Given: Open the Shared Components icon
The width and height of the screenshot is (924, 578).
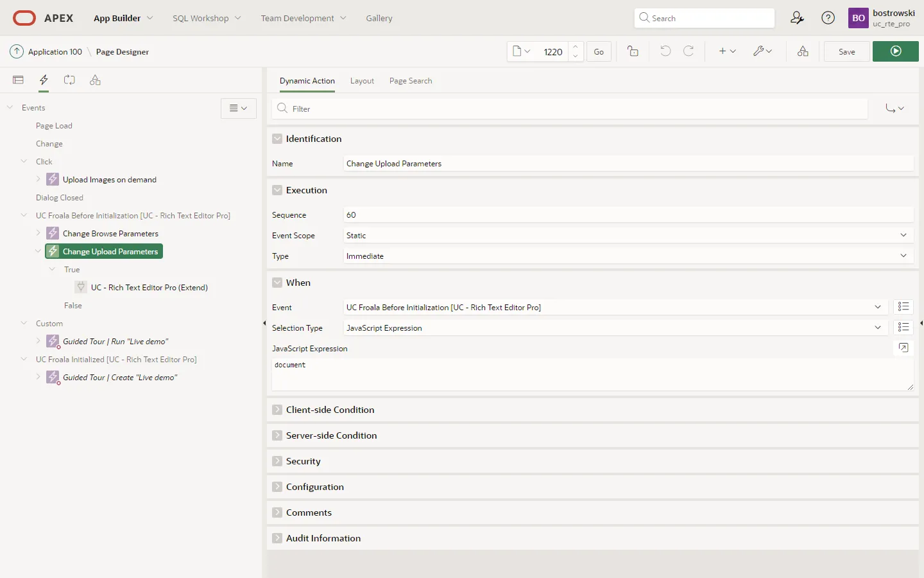Looking at the screenshot, I should (x=803, y=51).
